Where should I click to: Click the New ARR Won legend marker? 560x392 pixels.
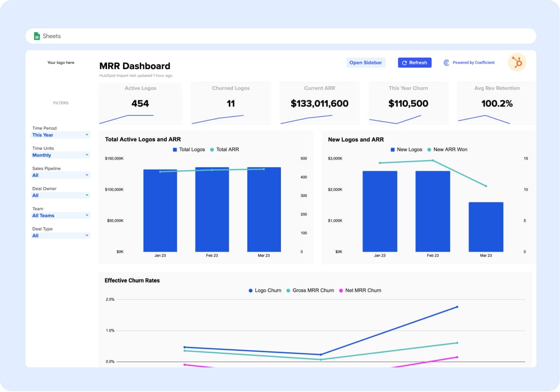point(429,150)
